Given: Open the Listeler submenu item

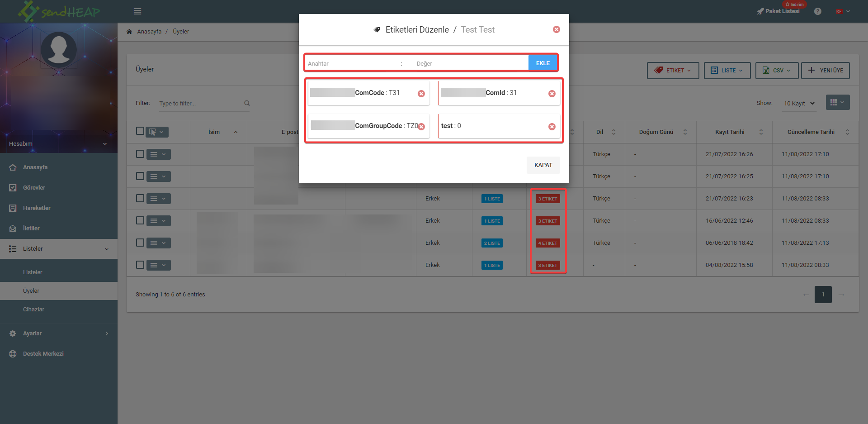Looking at the screenshot, I should pos(59,272).
